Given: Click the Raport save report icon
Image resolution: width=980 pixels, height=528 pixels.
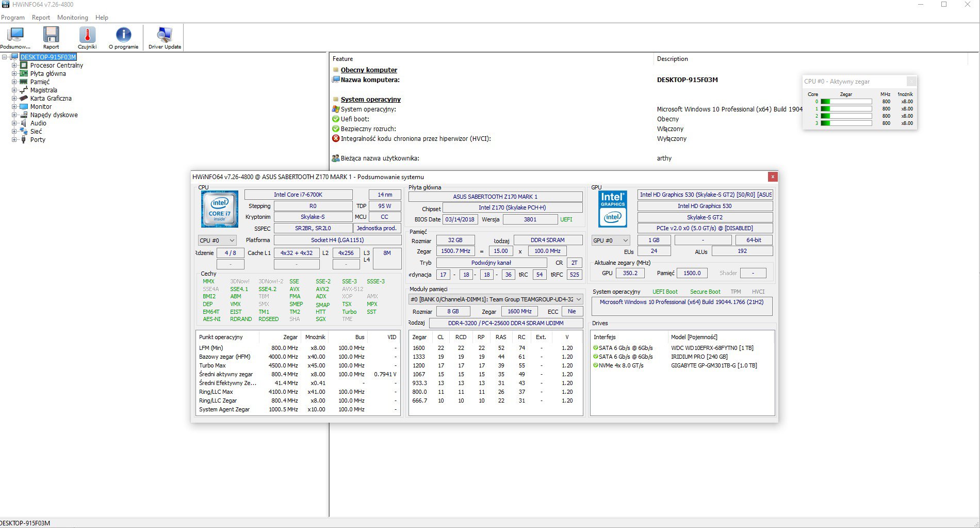Looking at the screenshot, I should click(x=51, y=38).
